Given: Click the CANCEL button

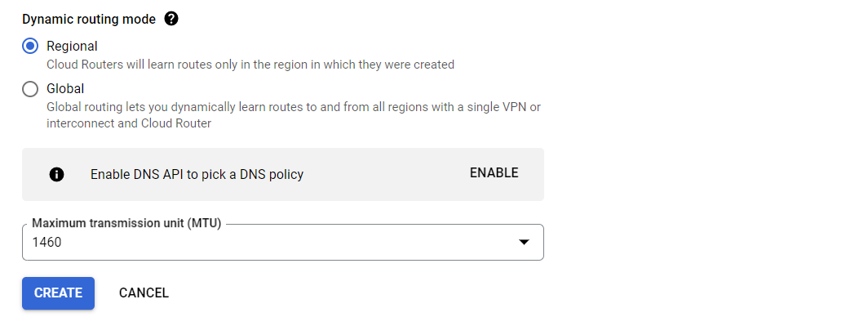Looking at the screenshot, I should click(x=144, y=293).
